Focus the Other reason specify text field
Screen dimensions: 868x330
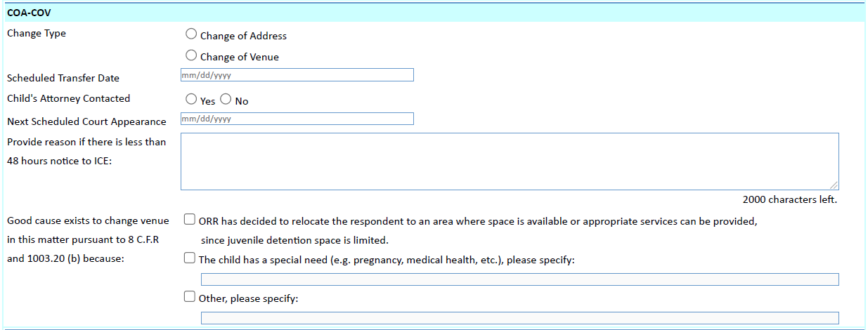519,318
